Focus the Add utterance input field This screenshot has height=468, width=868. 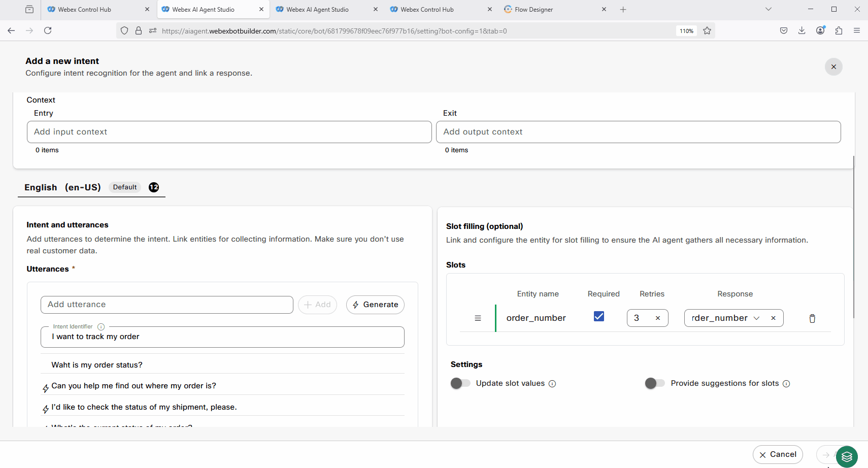pyautogui.click(x=166, y=305)
